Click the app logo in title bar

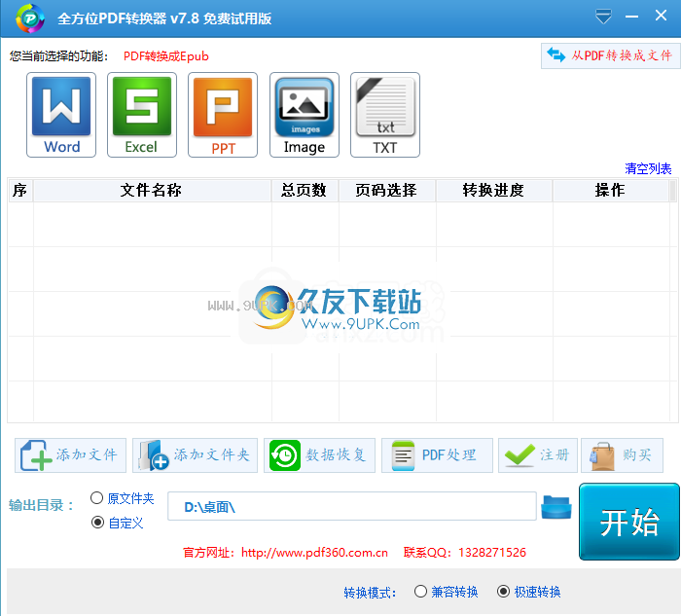(29, 18)
